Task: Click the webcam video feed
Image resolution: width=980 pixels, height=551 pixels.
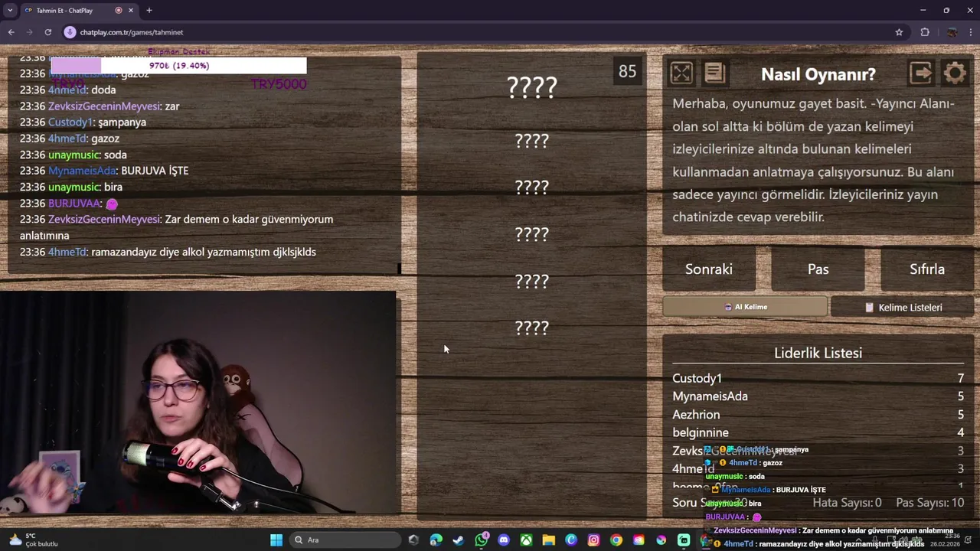Action: (x=198, y=403)
